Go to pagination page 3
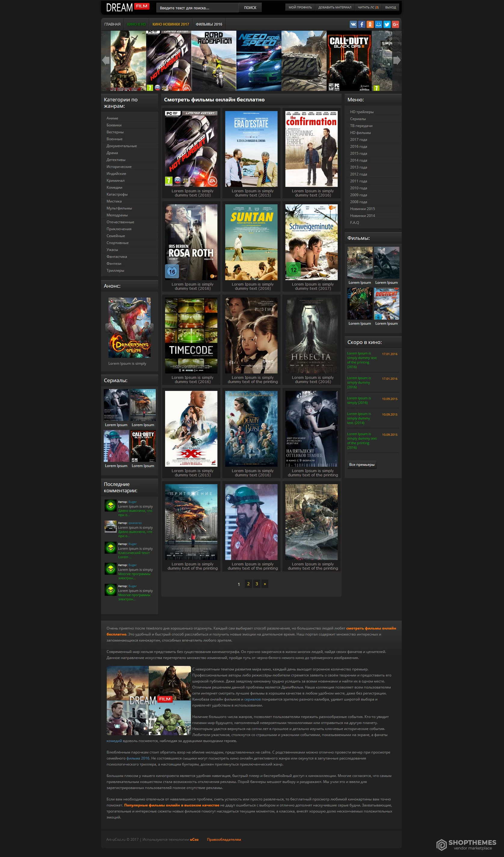This screenshot has height=857, width=504. (x=257, y=584)
